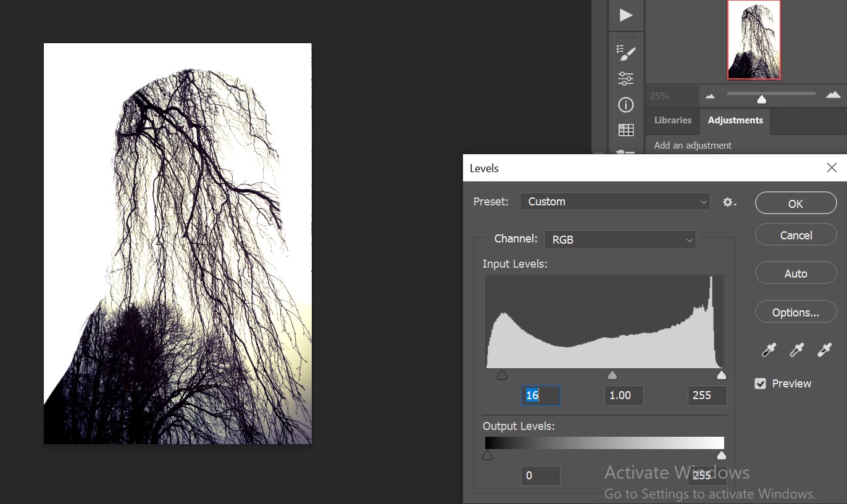Screen dimensions: 847x504
Task: Click the 'Input Levels:' label
Action: coord(515,264)
